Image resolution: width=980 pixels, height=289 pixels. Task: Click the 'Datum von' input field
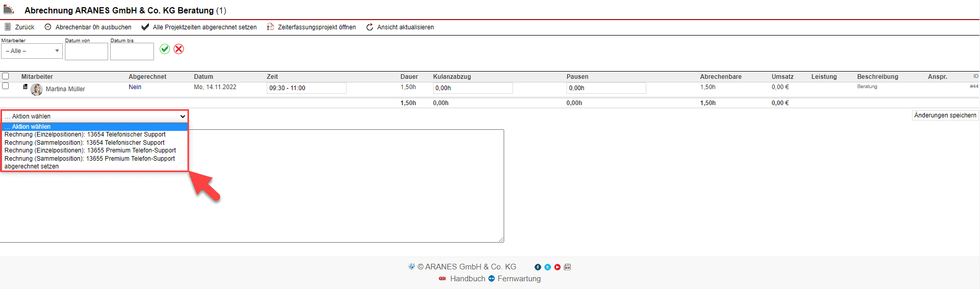(87, 52)
